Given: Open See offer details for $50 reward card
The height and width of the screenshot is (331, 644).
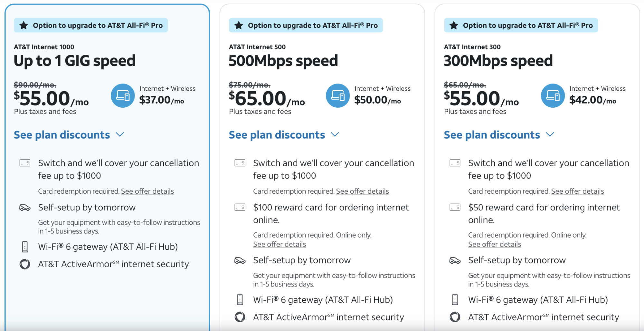Looking at the screenshot, I should tap(495, 244).
